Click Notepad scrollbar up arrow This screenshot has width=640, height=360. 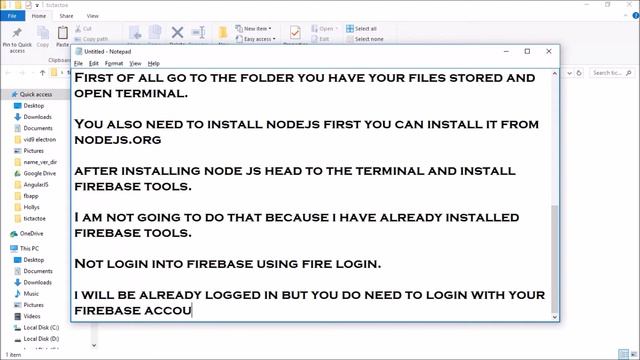[555, 74]
